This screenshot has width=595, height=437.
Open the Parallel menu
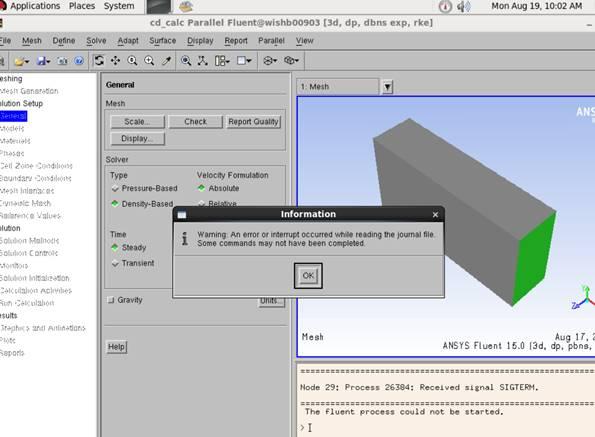[271, 41]
